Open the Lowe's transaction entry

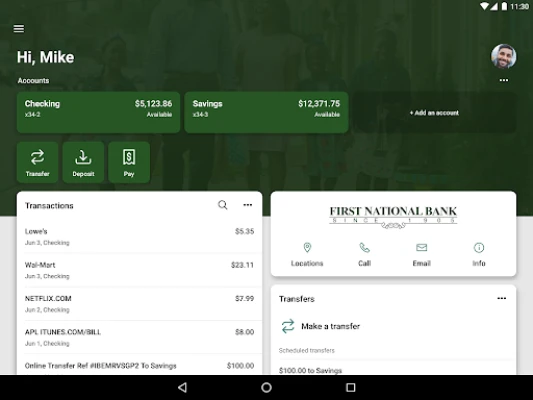pyautogui.click(x=139, y=237)
